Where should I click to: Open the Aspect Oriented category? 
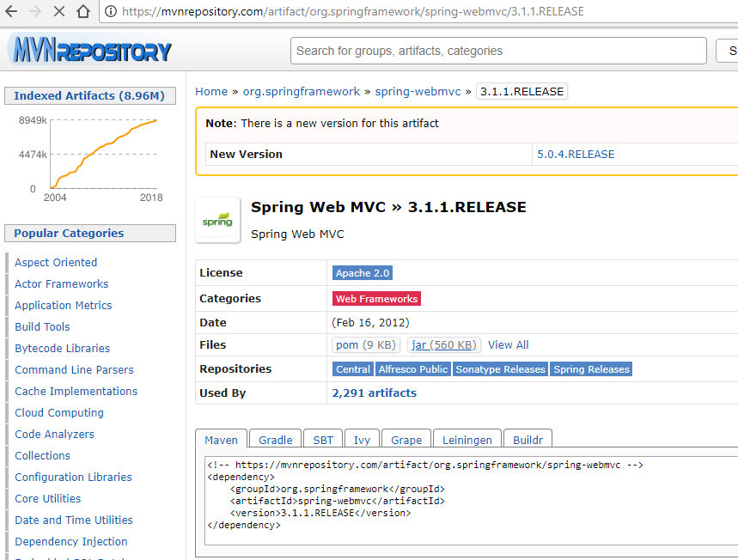click(56, 263)
